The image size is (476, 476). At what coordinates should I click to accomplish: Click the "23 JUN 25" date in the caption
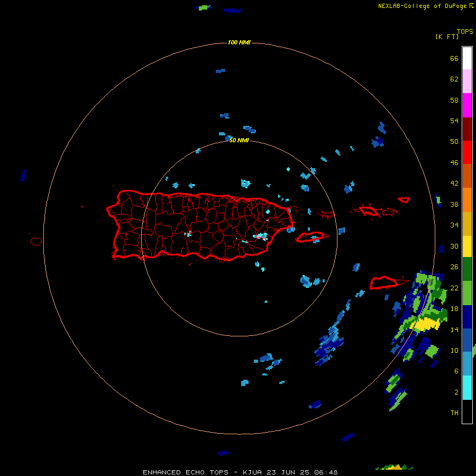[x=288, y=472]
